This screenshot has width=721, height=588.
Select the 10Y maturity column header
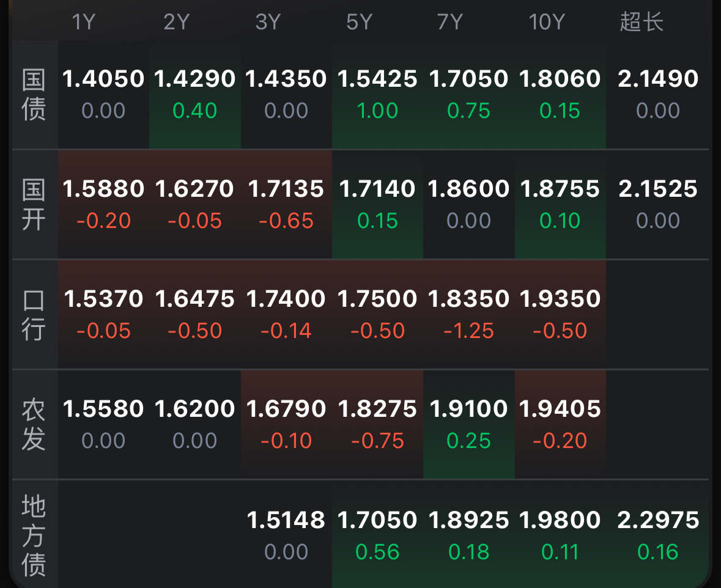point(546,23)
